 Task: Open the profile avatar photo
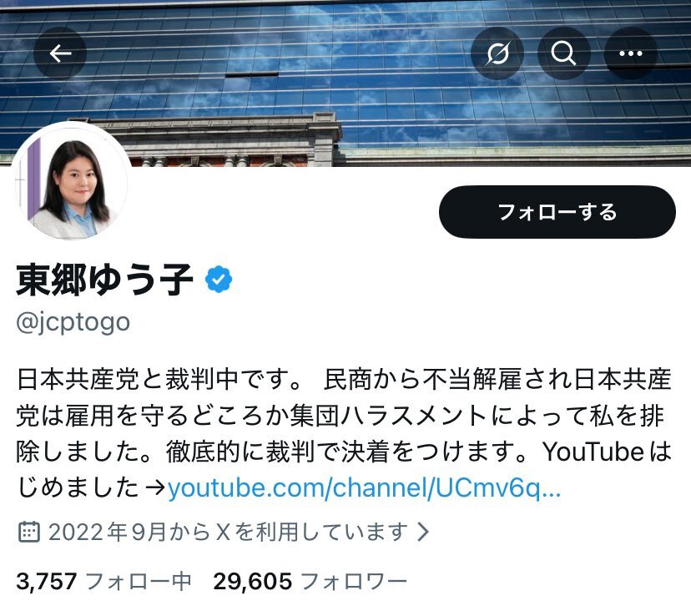[x=71, y=181]
